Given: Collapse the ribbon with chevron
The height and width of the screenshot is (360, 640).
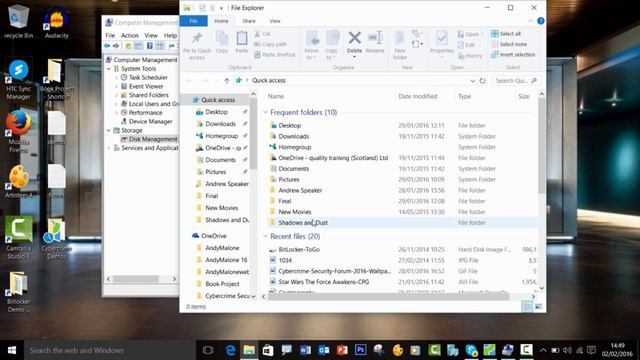Looking at the screenshot, I should [x=530, y=21].
